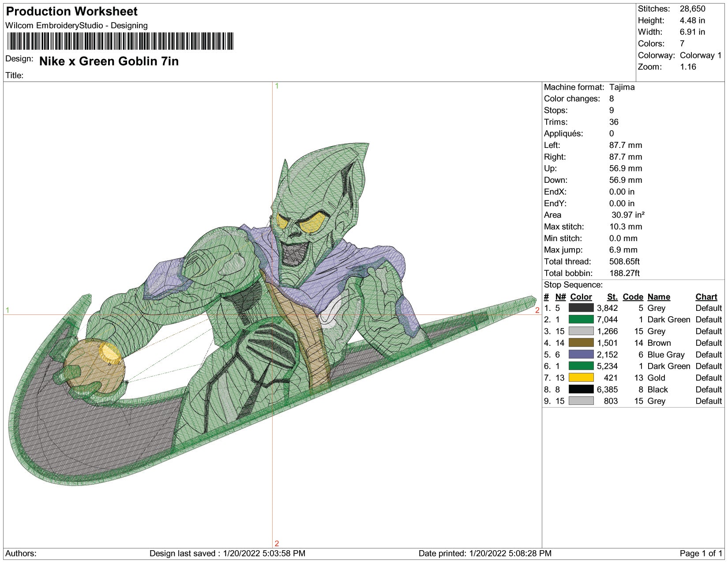Click the barcode under the header

click(120, 42)
